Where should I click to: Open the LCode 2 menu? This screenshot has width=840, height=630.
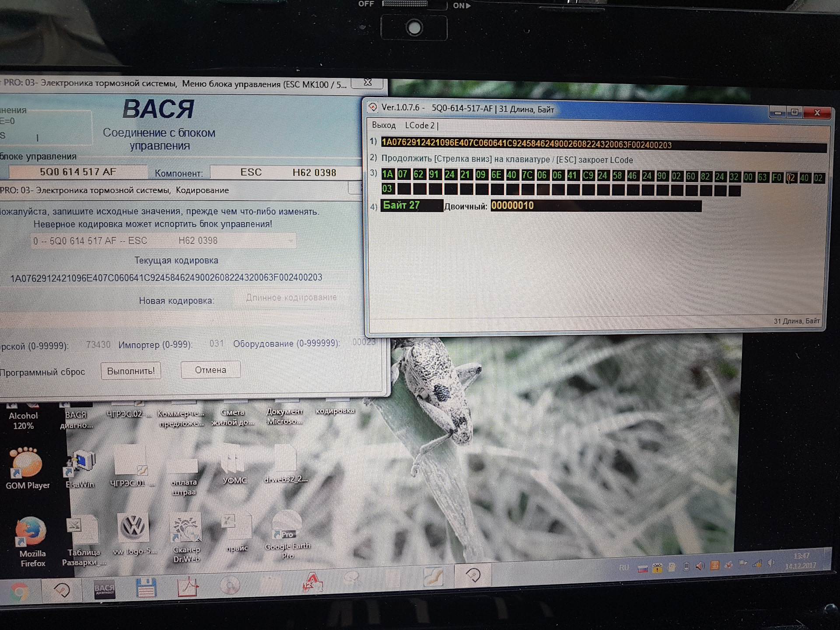coord(420,126)
